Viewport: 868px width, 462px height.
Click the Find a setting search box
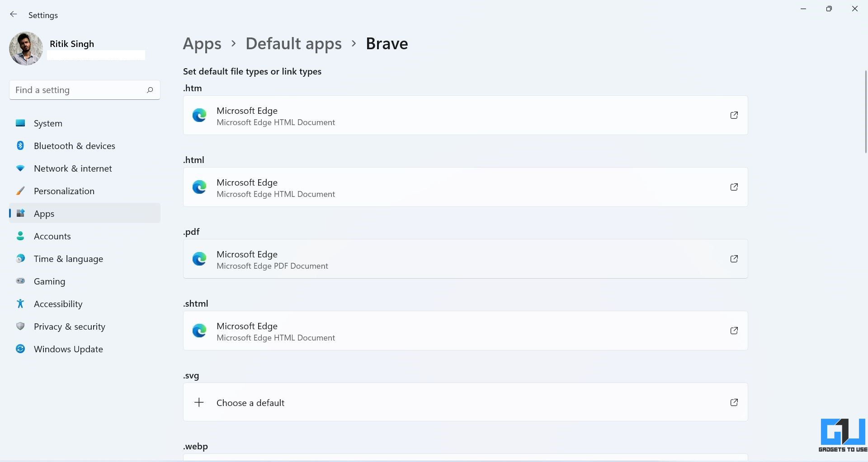pos(85,90)
